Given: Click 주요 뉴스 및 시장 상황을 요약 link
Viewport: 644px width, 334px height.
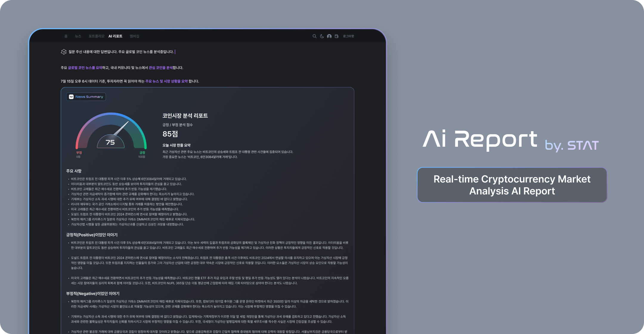Looking at the screenshot, I should 166,81.
